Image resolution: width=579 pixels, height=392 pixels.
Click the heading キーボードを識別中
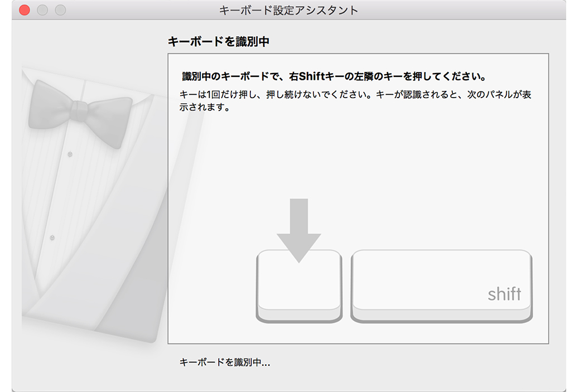pyautogui.click(x=219, y=41)
